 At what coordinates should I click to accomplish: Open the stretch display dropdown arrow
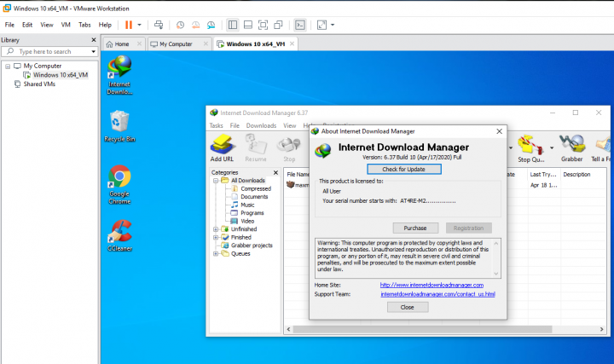(333, 25)
